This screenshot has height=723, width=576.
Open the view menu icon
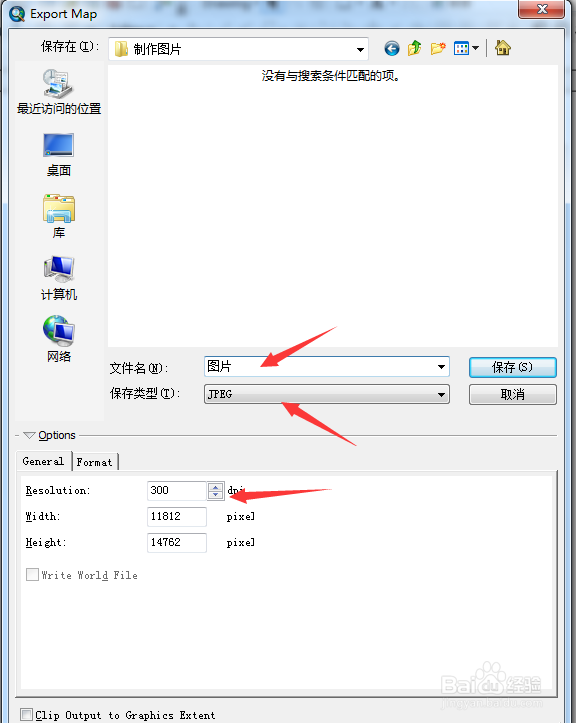point(466,48)
